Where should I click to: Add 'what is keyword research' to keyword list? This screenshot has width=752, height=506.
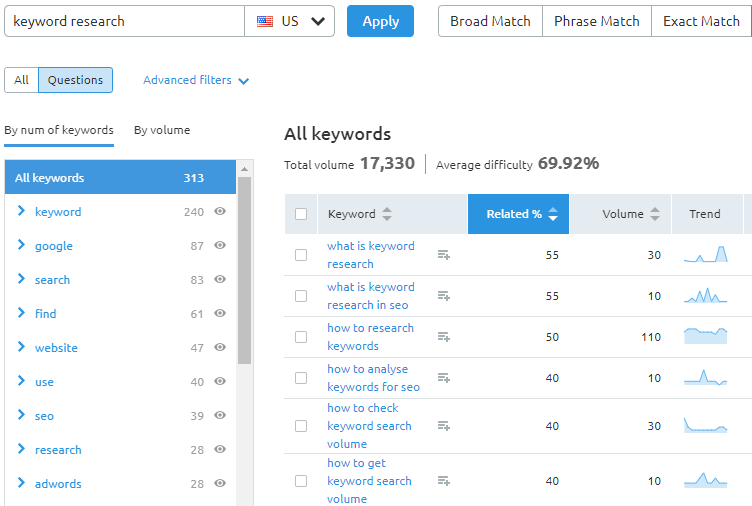[444, 255]
